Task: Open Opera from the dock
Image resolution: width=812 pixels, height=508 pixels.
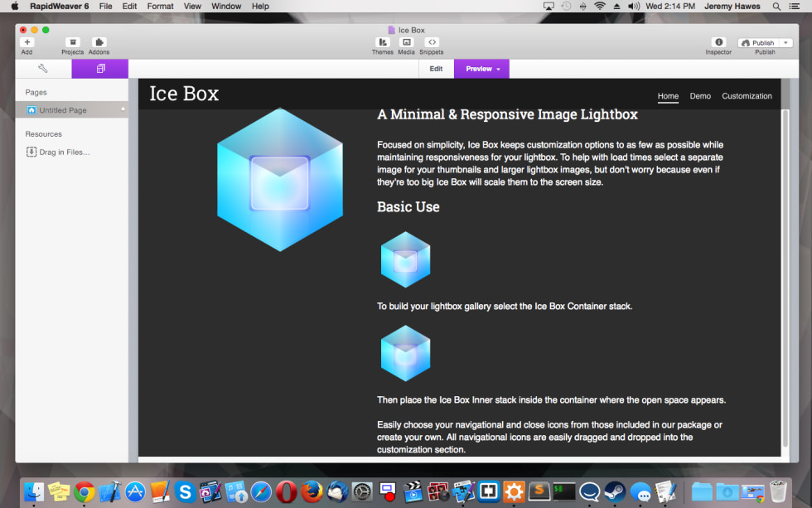Action: [287, 492]
